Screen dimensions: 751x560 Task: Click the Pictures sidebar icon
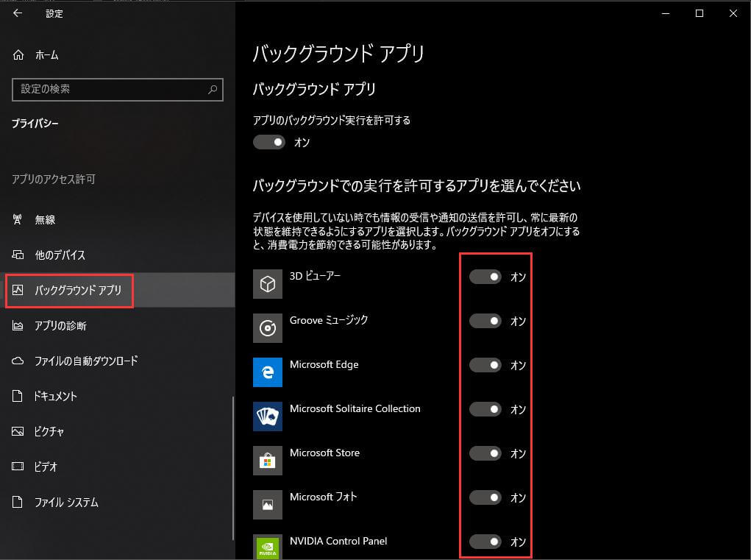(18, 431)
